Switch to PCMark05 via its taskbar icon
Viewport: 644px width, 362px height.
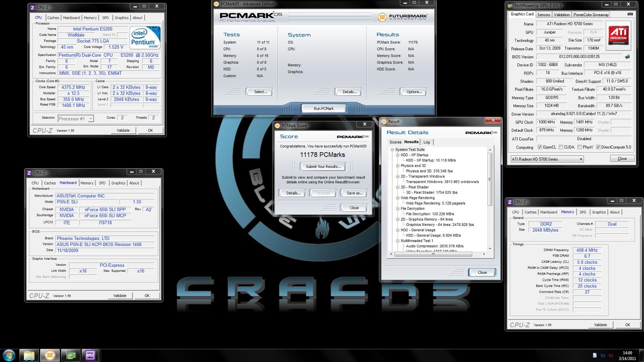pos(50,355)
